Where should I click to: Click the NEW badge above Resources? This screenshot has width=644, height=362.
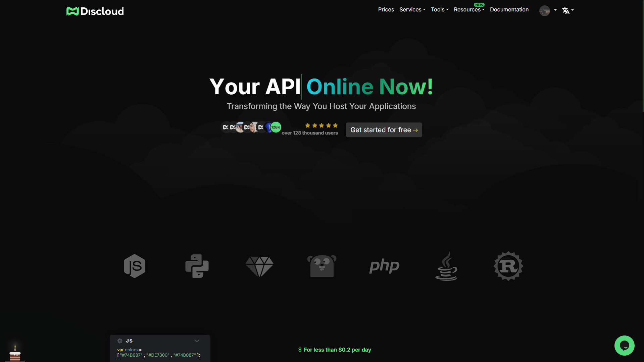[x=479, y=5]
